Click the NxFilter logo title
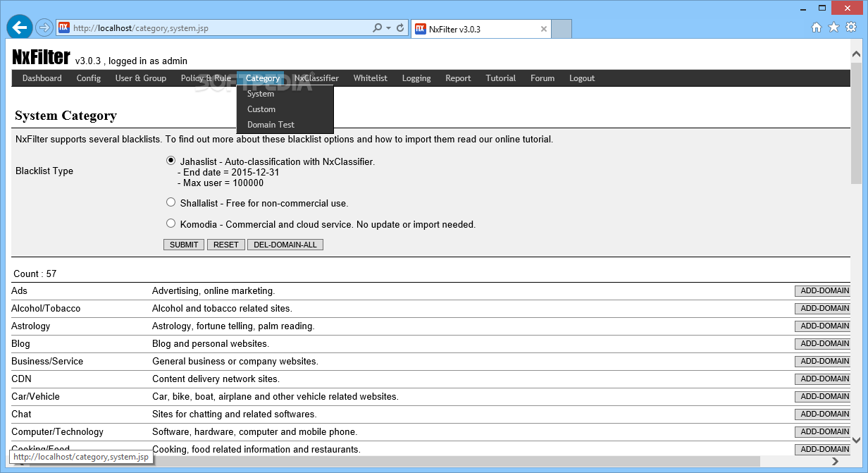 pyautogui.click(x=41, y=57)
